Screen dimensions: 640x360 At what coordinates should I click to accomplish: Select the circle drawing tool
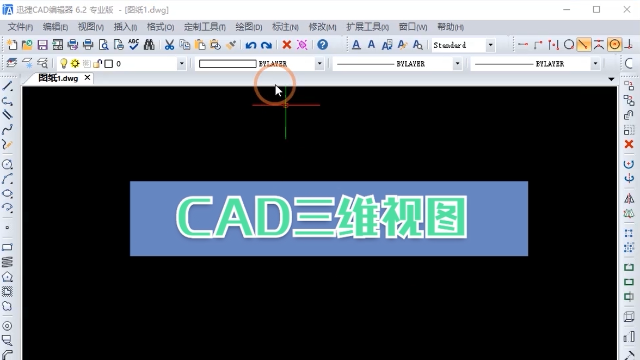7,164
